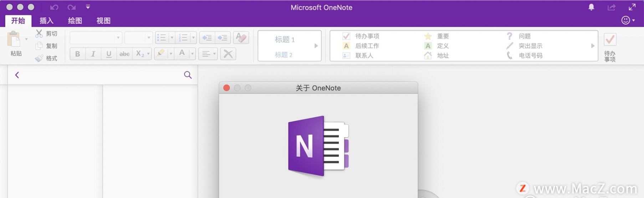This screenshot has width=644, height=198.
Task: Open search with the magnifier icon
Action: (x=188, y=75)
